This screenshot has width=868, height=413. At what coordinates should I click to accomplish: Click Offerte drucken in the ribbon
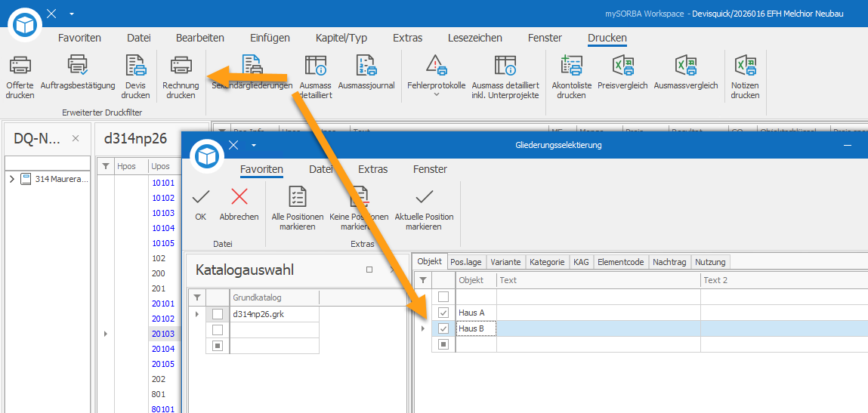20,77
